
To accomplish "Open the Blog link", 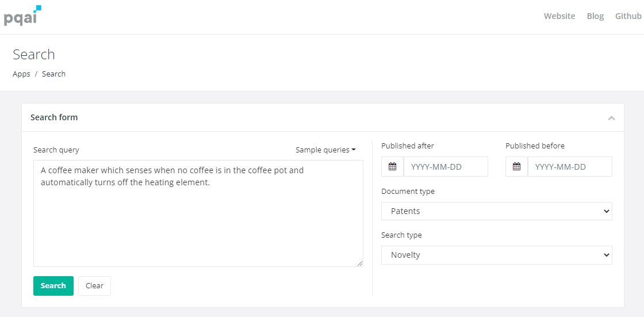I will pyautogui.click(x=595, y=16).
